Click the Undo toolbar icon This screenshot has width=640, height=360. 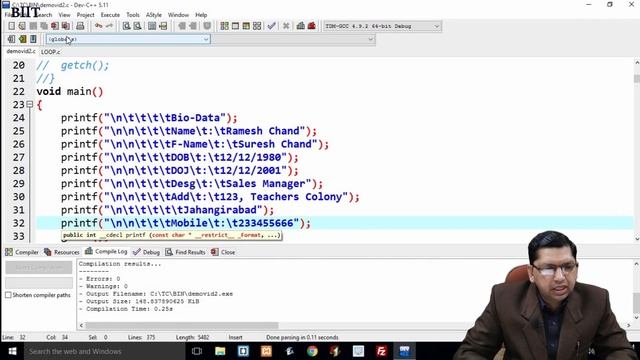(98, 26)
